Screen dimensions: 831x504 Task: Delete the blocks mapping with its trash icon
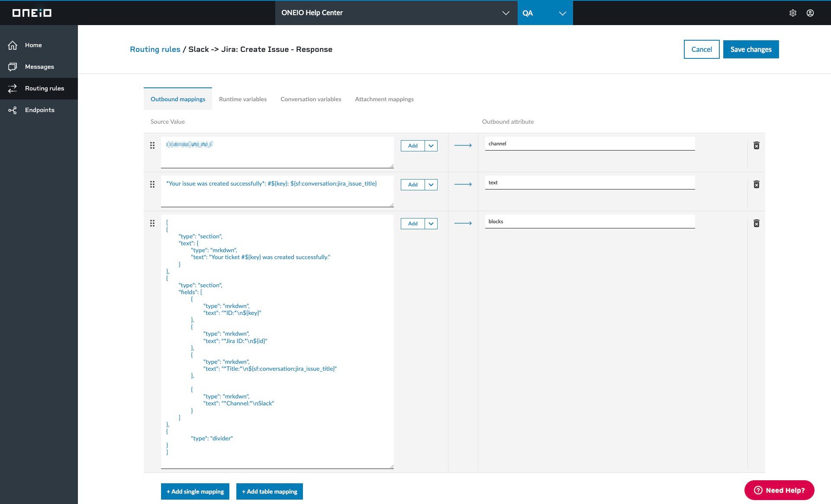pyautogui.click(x=757, y=223)
